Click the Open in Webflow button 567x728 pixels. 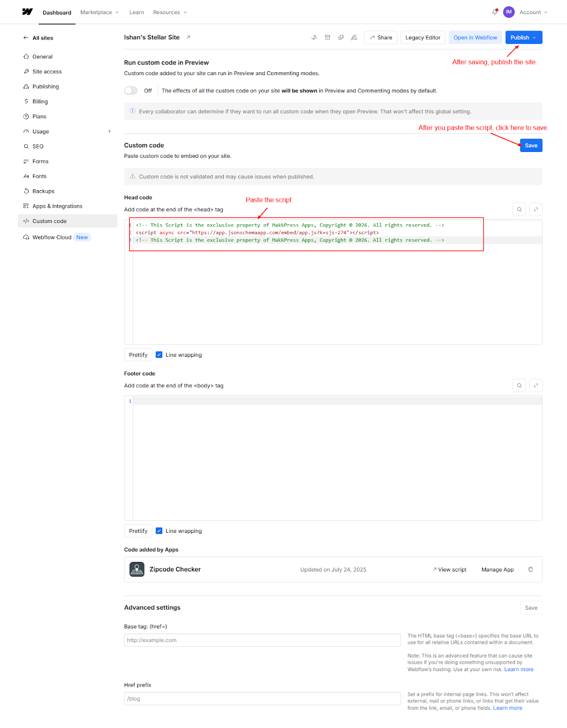tap(475, 37)
